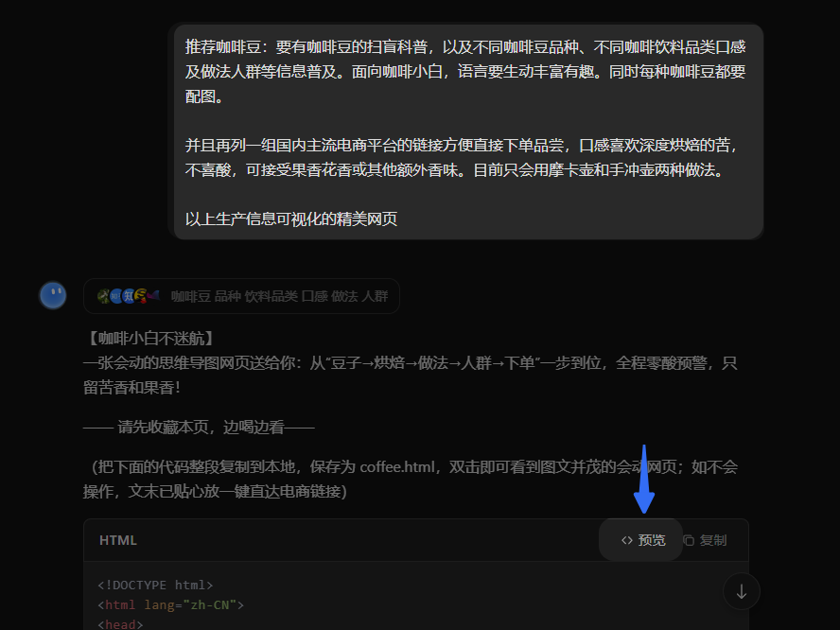Click the text 以上生产信息可视化的精美网页
The image size is (840, 630).
coord(291,219)
